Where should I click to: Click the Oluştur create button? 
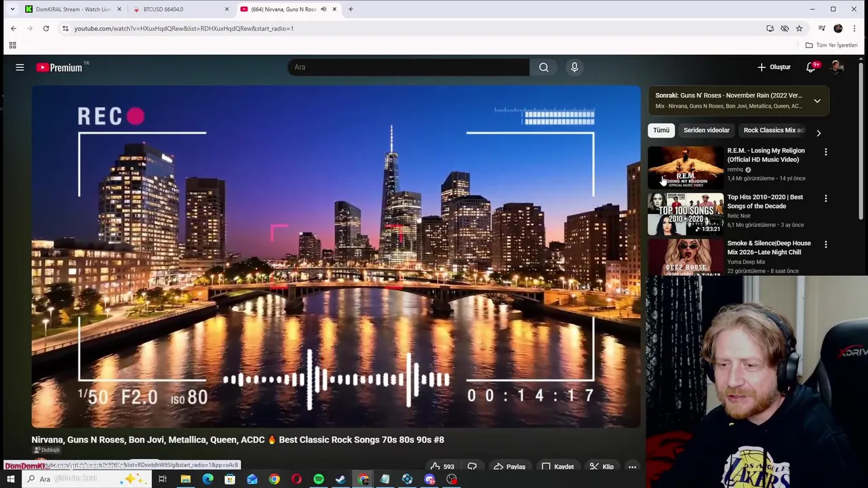tap(774, 67)
